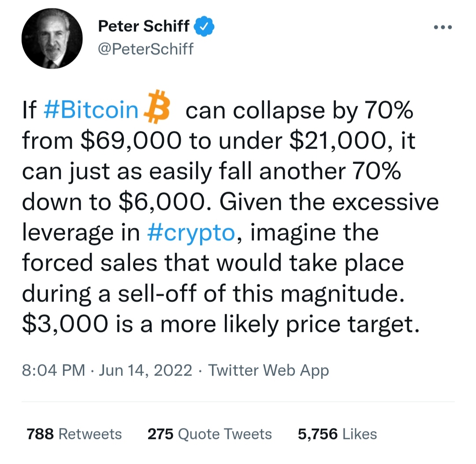Screen dimensions: 476x464
Task: Open the more options ellipsis menu
Action: (x=442, y=26)
